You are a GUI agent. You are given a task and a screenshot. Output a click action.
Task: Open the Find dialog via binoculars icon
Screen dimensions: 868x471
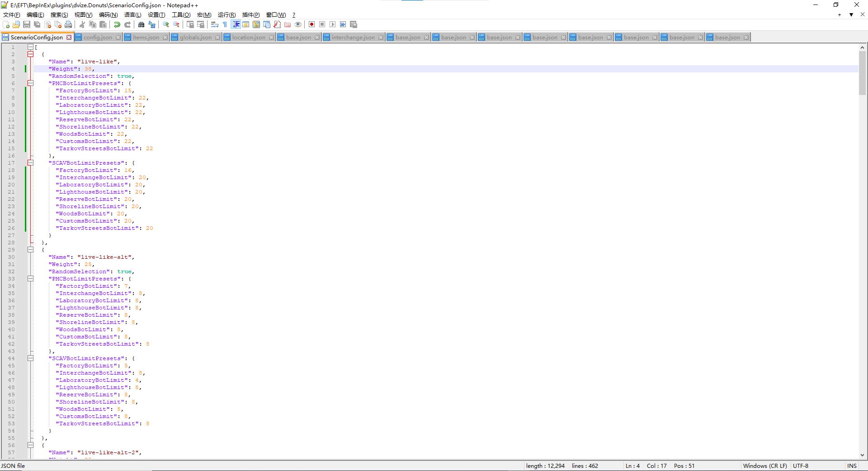(x=142, y=24)
